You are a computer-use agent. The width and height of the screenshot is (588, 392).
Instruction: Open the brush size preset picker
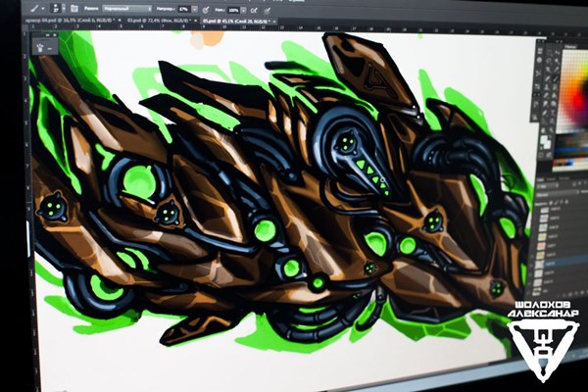click(x=56, y=8)
